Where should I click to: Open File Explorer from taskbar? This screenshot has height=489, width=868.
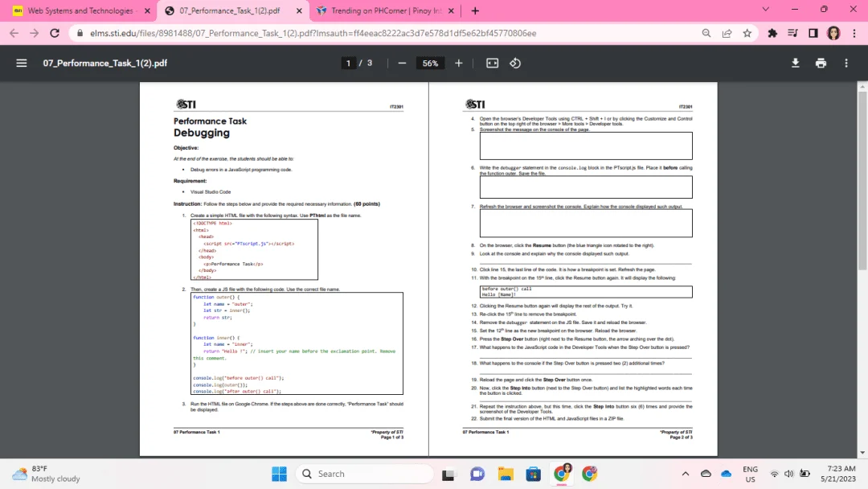click(506, 474)
